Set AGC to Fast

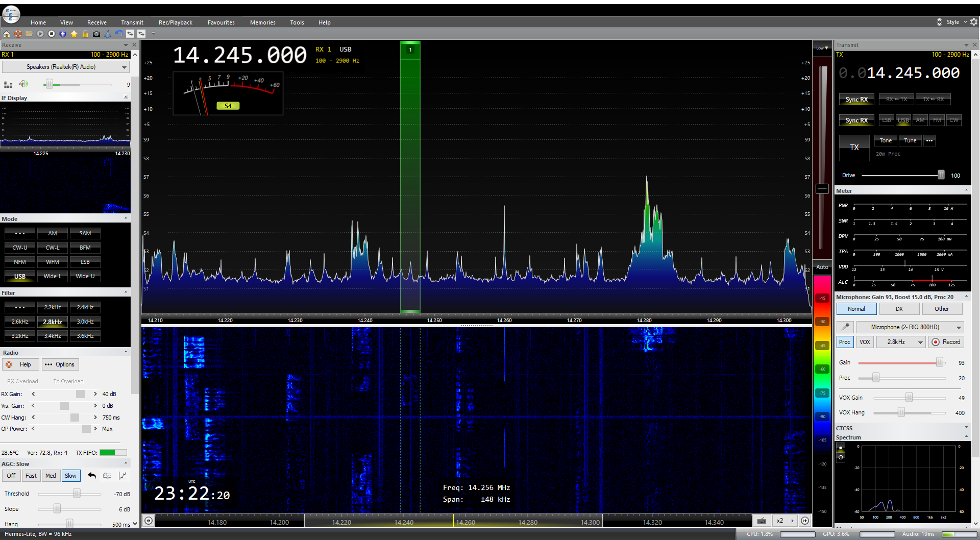(x=31, y=476)
